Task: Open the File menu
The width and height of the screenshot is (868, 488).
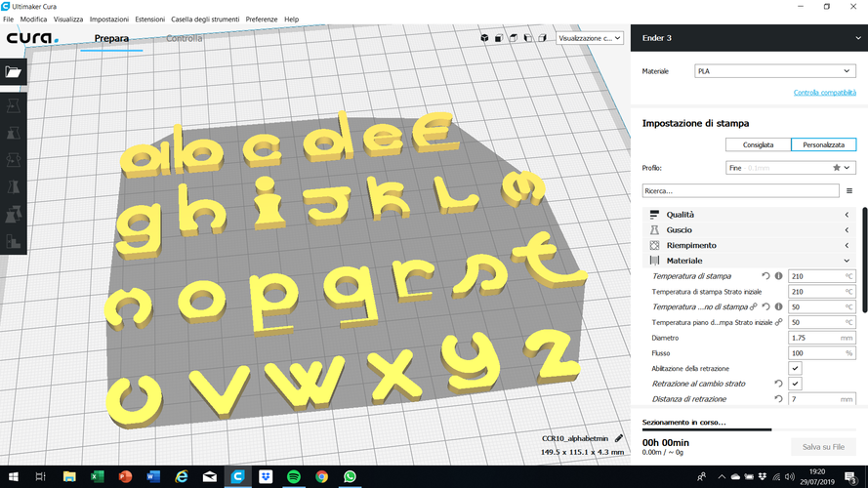Action: click(9, 19)
